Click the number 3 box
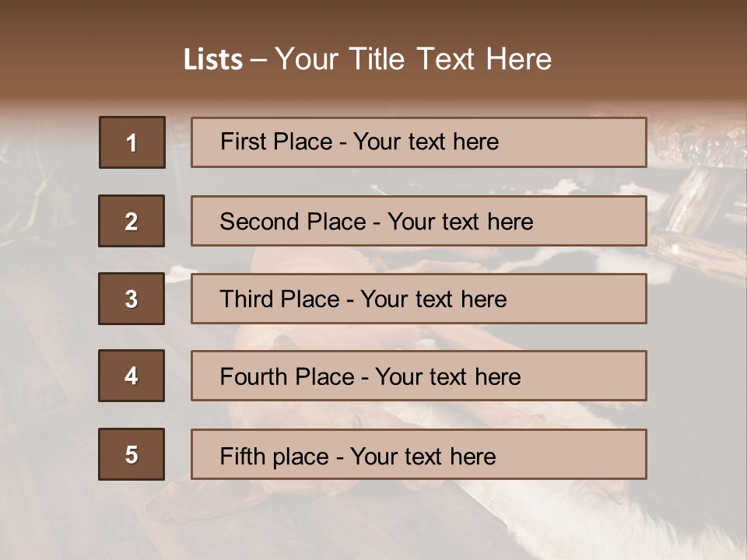This screenshot has height=560, width=747. click(132, 299)
